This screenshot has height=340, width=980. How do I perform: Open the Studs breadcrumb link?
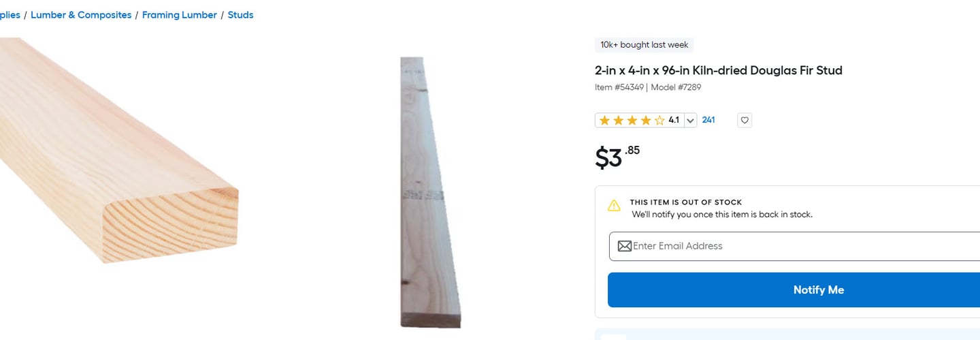pyautogui.click(x=240, y=15)
